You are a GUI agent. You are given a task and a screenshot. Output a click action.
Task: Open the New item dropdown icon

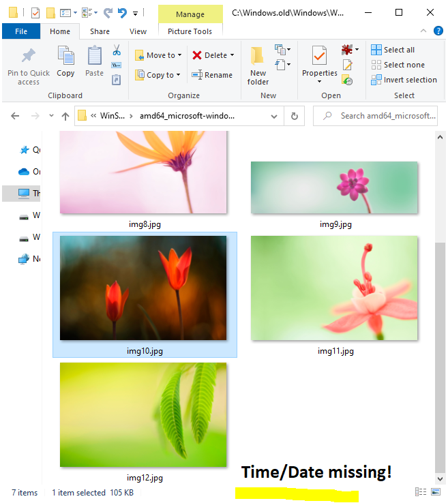pyautogui.click(x=283, y=50)
